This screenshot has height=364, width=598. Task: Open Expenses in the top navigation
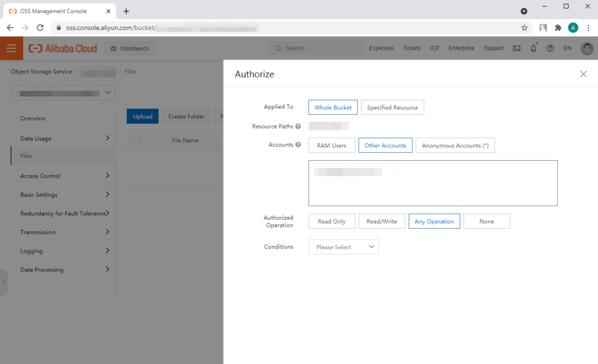coord(381,48)
